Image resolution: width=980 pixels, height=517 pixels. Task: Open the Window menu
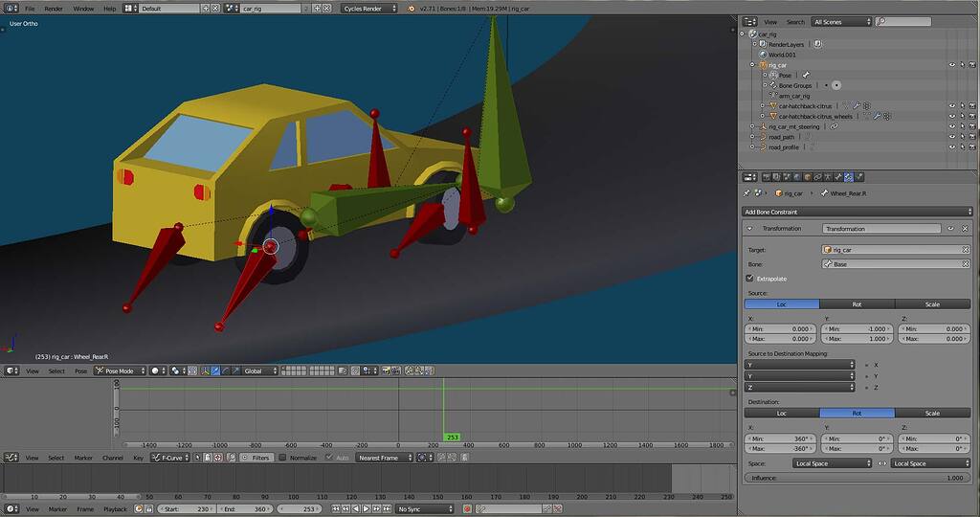coord(83,8)
